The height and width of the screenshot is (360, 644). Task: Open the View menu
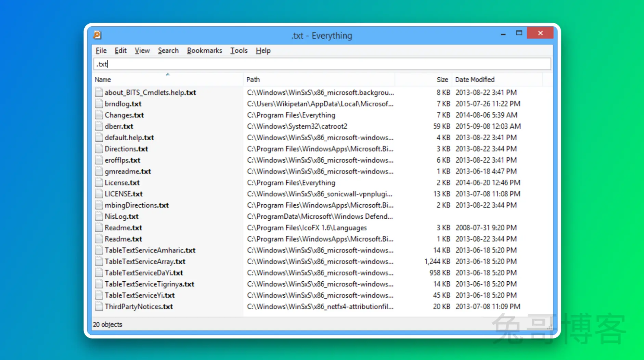tap(142, 51)
